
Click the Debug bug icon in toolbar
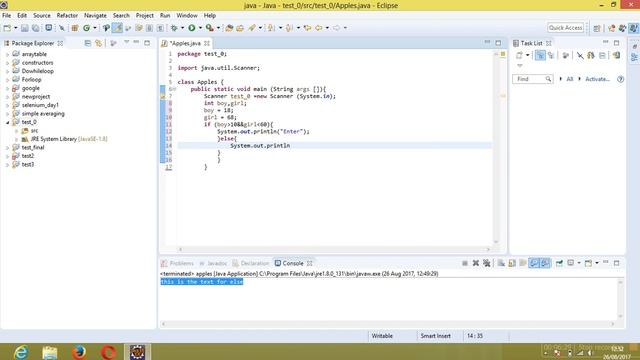174,28
